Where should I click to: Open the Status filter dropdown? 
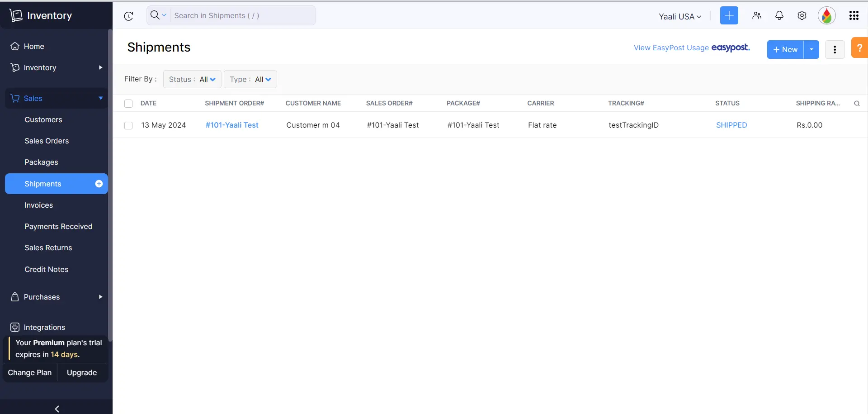pos(192,79)
